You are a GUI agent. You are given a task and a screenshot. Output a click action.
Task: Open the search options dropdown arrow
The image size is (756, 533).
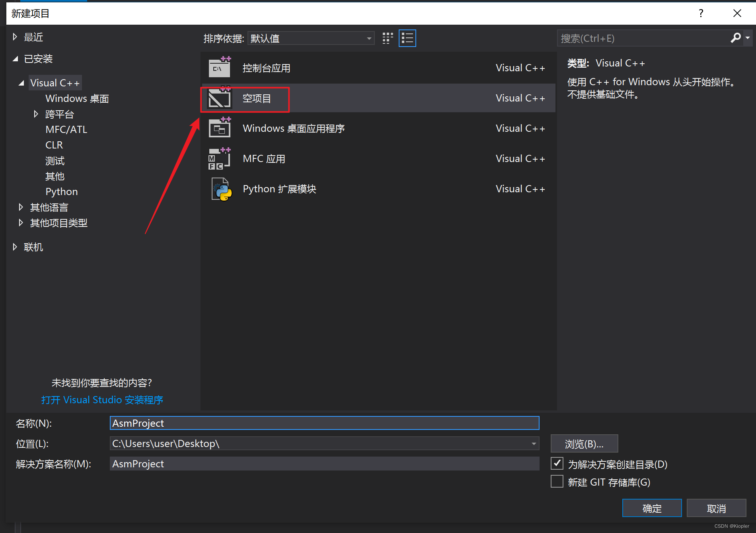tap(748, 38)
